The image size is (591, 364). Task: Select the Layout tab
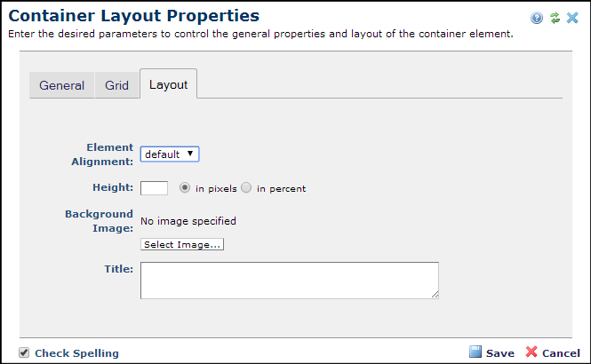click(168, 84)
